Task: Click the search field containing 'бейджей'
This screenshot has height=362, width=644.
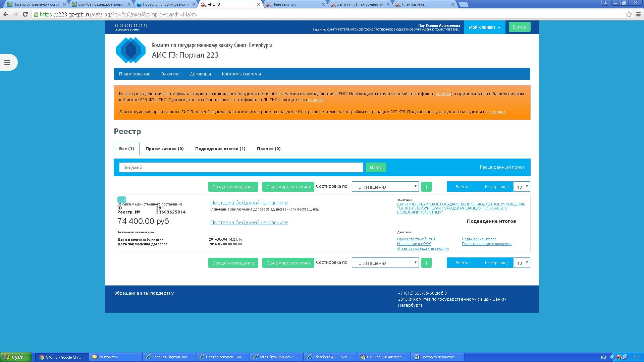Action: [241, 167]
